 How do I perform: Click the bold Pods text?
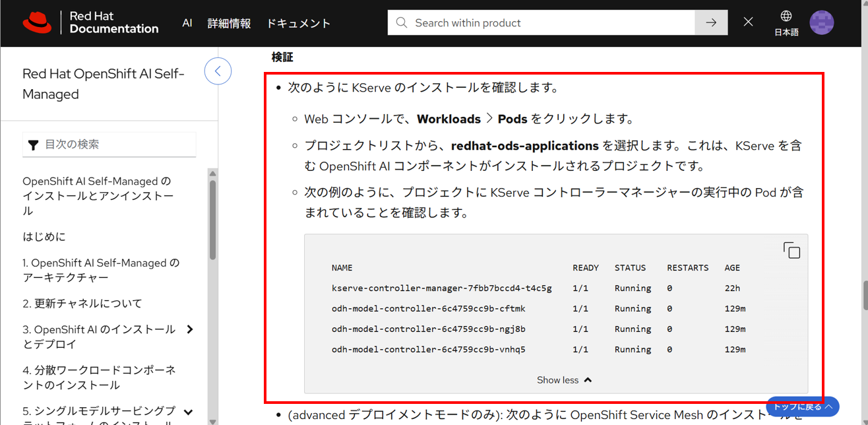click(x=512, y=119)
